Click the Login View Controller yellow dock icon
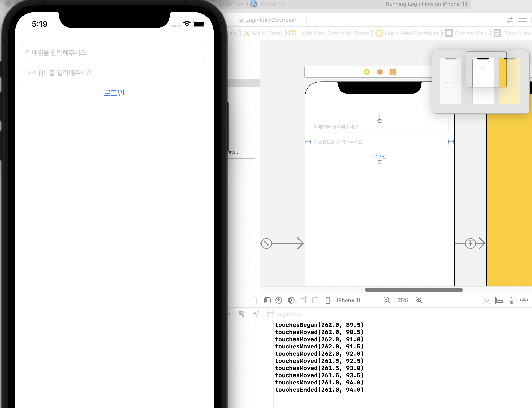Screen dimensions: 532x408 367,72
